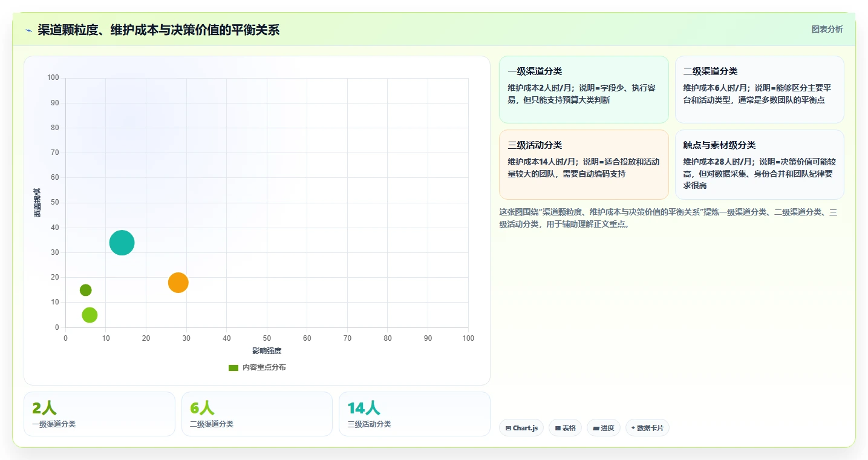Click the 表格 tag

click(x=565, y=428)
